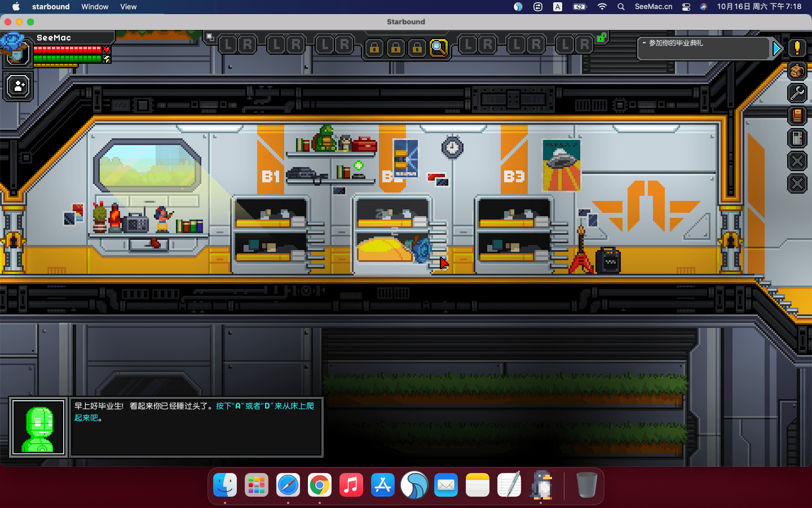Click the green energy bar
812x508 pixels.
(x=67, y=58)
